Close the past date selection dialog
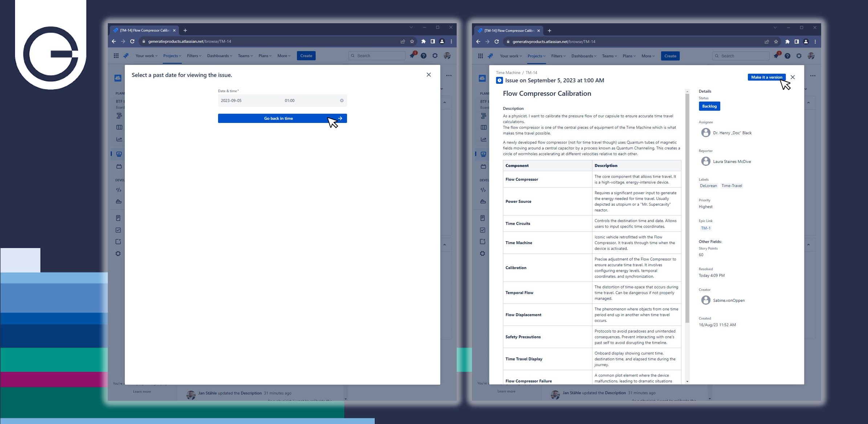The height and width of the screenshot is (424, 868). tap(428, 75)
